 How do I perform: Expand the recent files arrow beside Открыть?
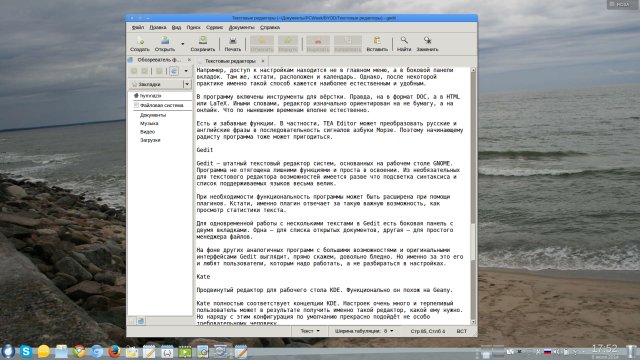click(x=182, y=44)
